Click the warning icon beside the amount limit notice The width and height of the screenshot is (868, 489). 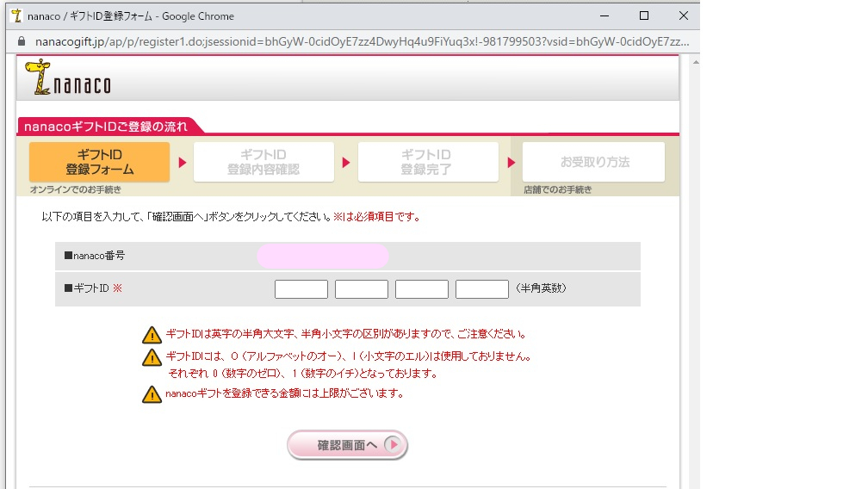coord(152,394)
